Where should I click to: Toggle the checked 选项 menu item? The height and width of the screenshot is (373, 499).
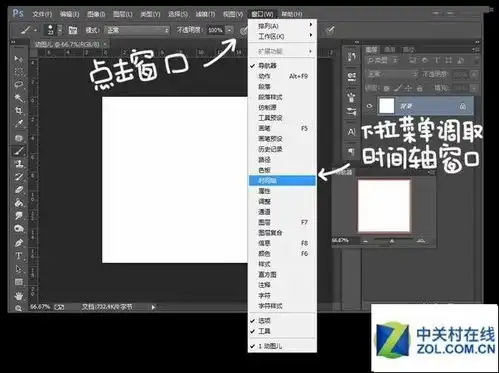282,321
